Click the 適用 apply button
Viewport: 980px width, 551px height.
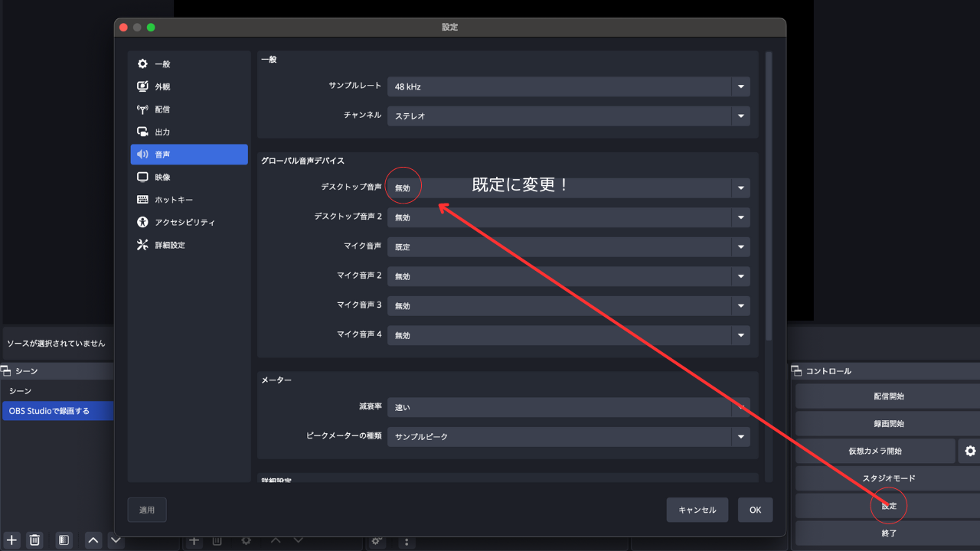point(147,510)
